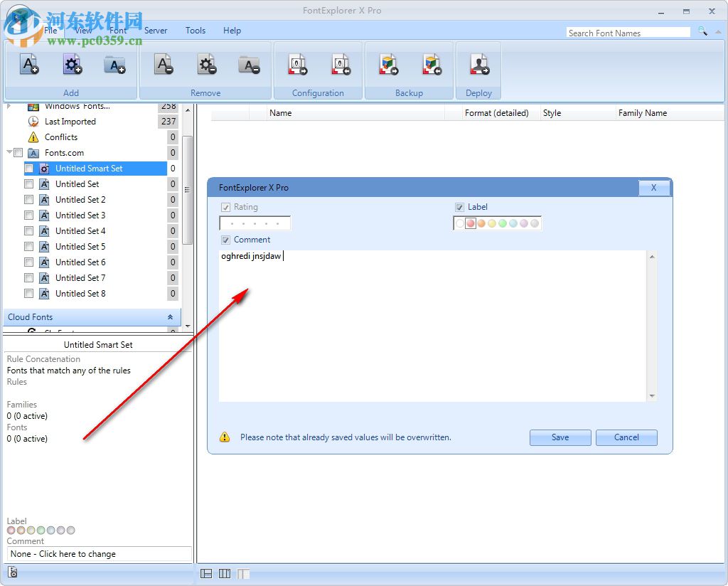The width and height of the screenshot is (728, 586).
Task: Click the Remove fonts icon
Action: pos(164,65)
